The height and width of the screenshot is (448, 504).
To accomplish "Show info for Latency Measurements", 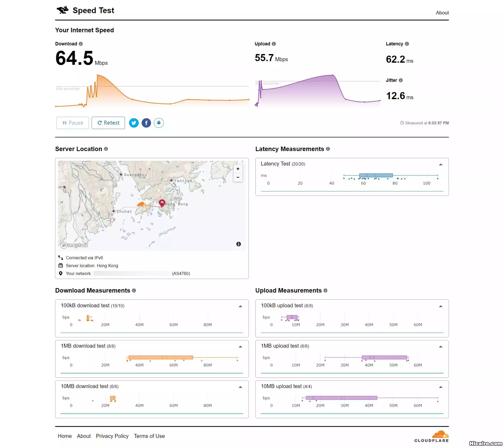I will [328, 149].
